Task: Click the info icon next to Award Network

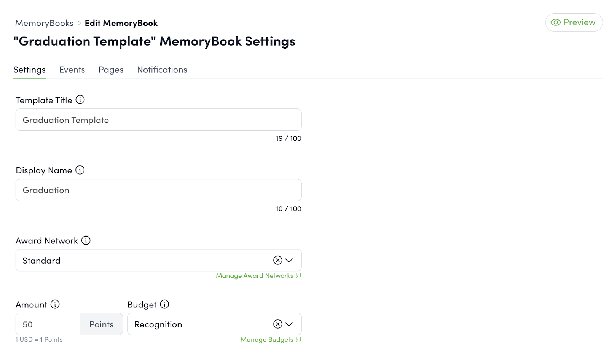Action: click(86, 240)
